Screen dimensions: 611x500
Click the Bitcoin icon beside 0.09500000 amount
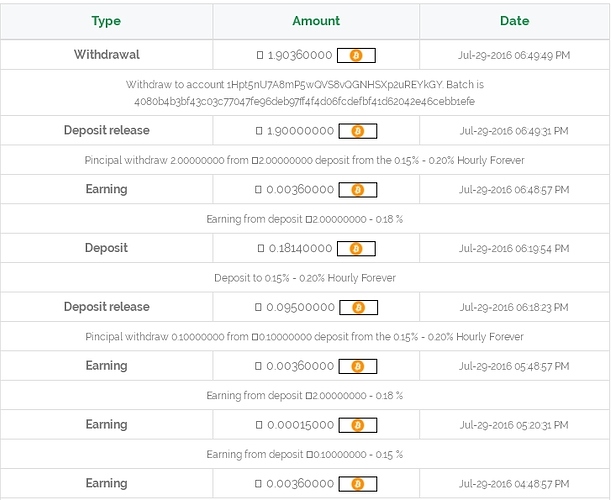click(358, 307)
